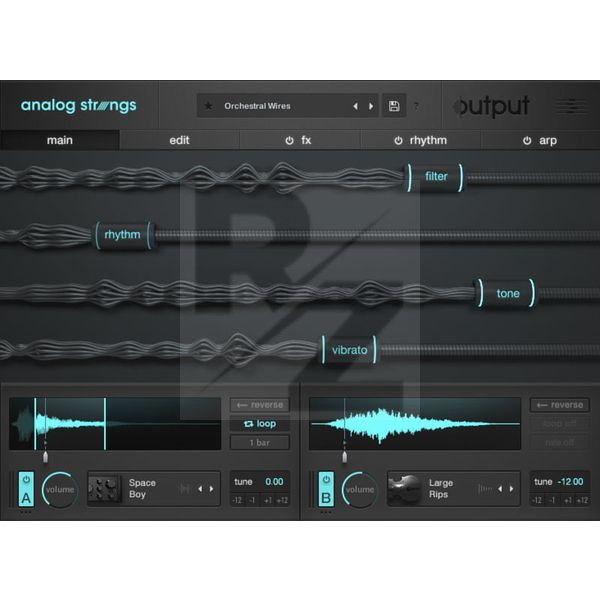Open the Large Rips source name browser
Image resolution: width=600 pixels, height=600 pixels.
click(x=441, y=489)
